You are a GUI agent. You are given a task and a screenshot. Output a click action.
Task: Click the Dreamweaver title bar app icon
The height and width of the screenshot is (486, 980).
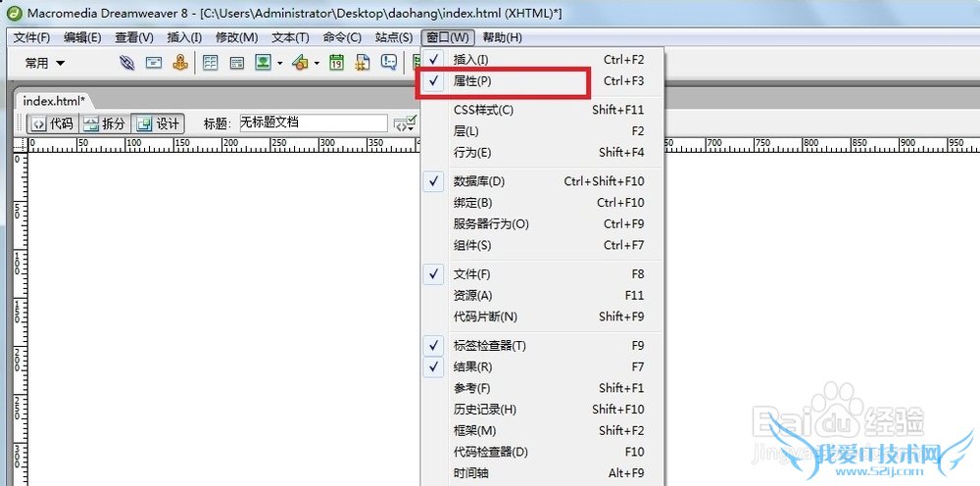[x=13, y=13]
